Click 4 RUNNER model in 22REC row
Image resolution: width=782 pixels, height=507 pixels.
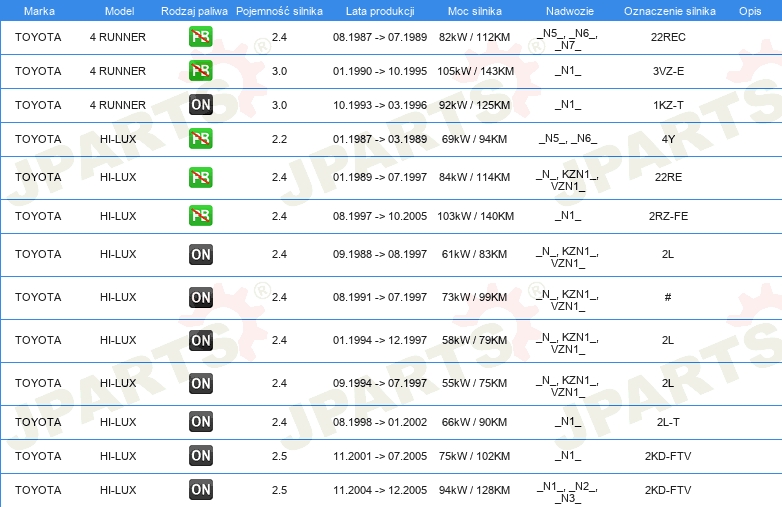[118, 37]
